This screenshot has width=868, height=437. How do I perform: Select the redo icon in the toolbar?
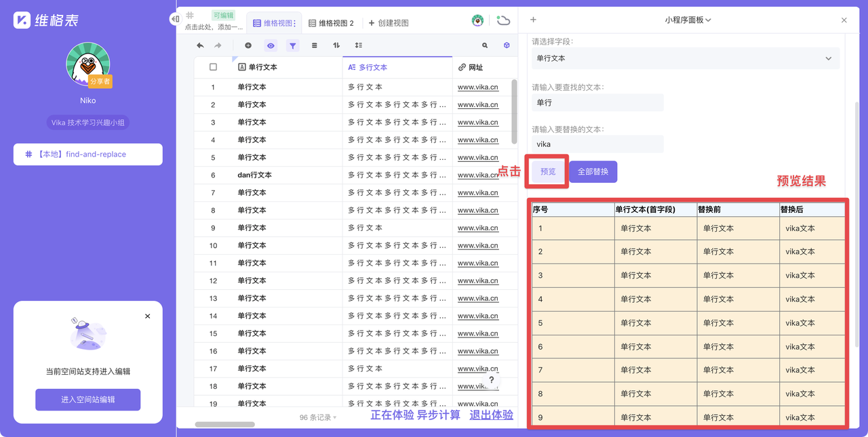(x=217, y=45)
